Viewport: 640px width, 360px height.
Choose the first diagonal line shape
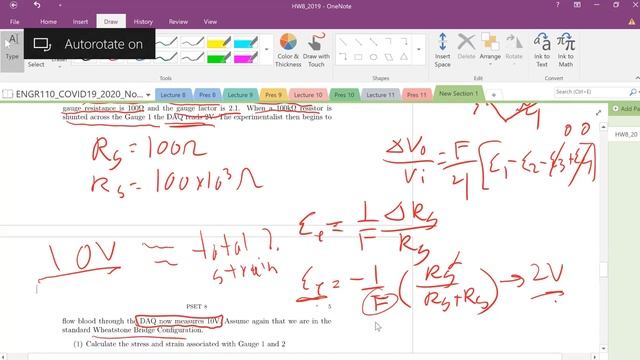343,42
